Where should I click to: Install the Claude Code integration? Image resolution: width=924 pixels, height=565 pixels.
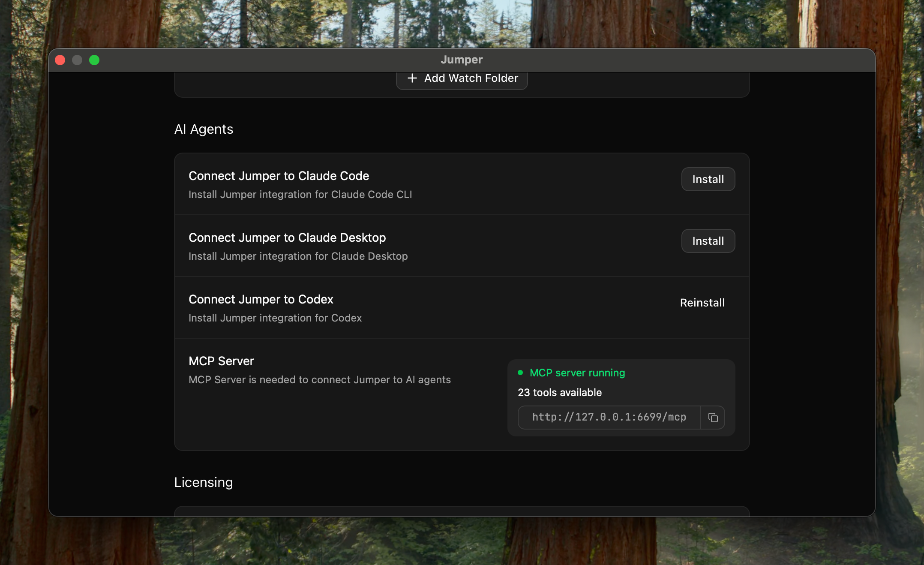click(x=708, y=179)
